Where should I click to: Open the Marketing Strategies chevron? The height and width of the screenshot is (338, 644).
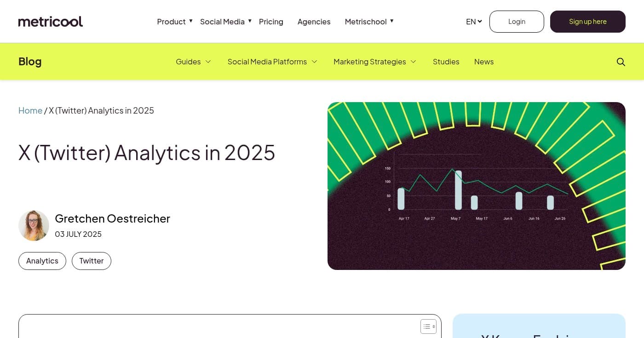413,62
